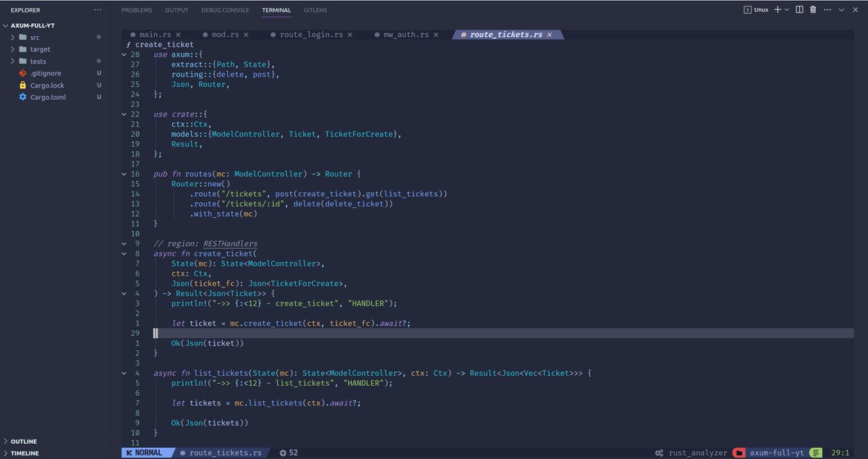
Task: Open terminal views menu via ellipsis icon
Action: (827, 9)
